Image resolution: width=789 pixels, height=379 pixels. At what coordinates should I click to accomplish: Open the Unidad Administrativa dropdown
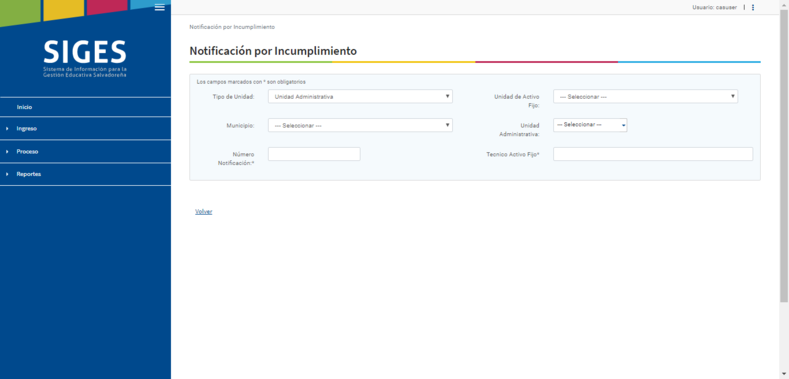(x=590, y=125)
